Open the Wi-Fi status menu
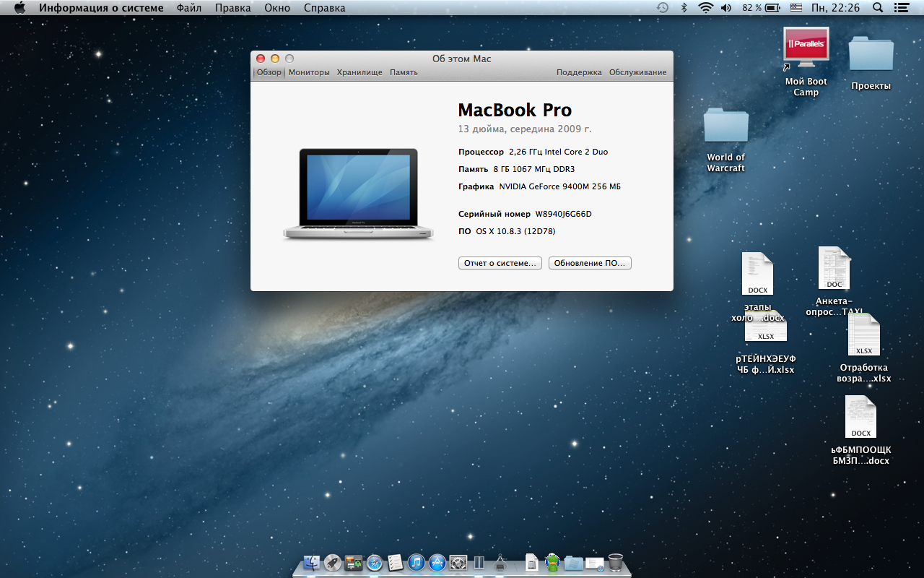 (705, 8)
